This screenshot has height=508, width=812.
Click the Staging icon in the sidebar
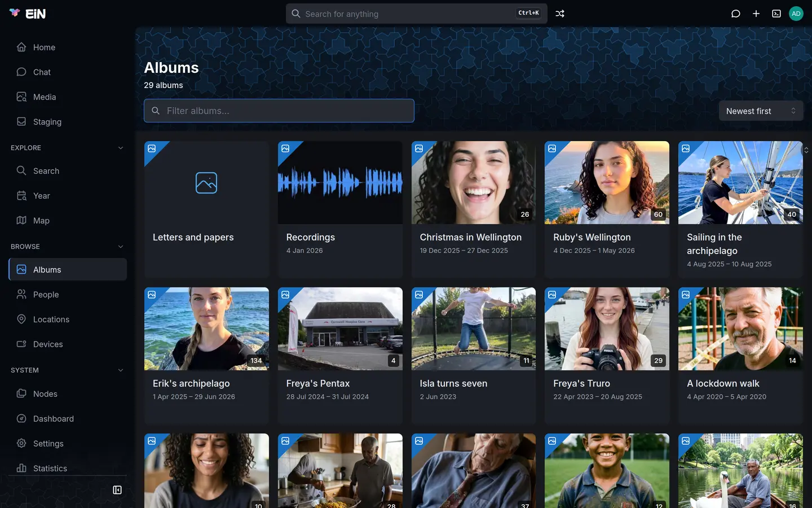pyautogui.click(x=21, y=121)
